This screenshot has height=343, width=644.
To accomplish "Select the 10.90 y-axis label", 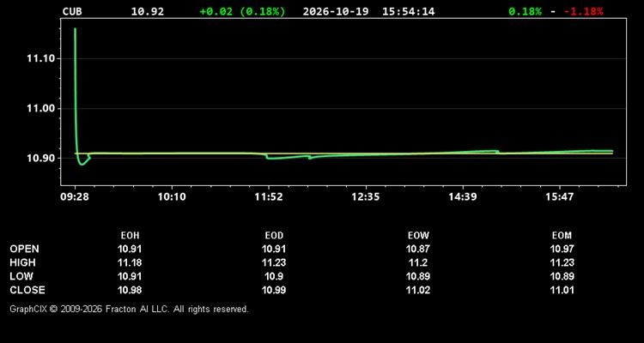I will 41,158.
